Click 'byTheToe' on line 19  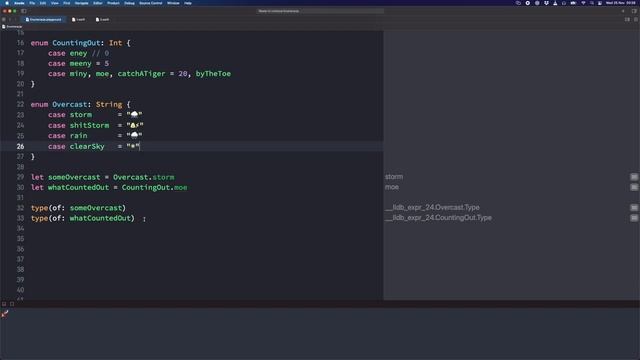[213, 73]
